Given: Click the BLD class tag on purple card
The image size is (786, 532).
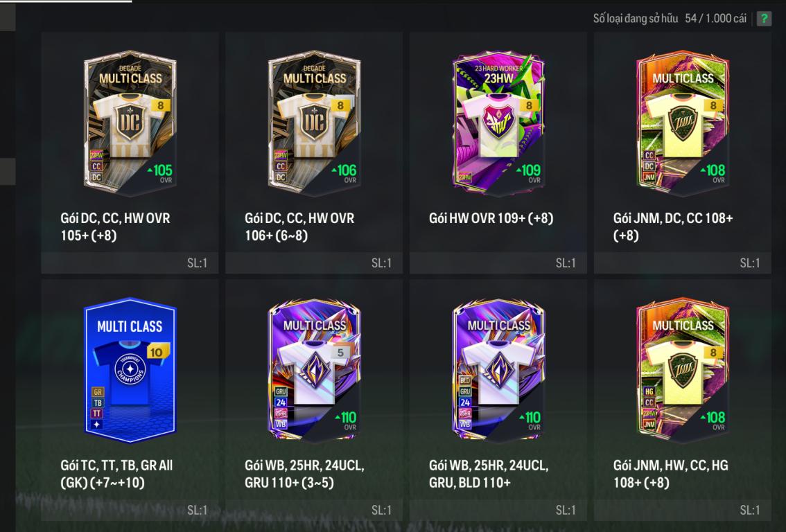Looking at the screenshot, I should pyautogui.click(x=464, y=381).
